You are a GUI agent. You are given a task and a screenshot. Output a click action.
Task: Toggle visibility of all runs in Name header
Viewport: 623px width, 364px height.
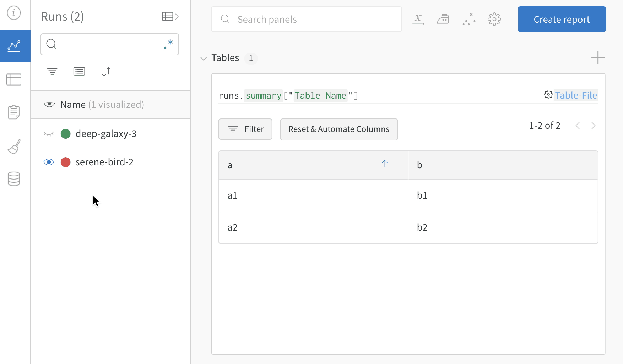49,105
